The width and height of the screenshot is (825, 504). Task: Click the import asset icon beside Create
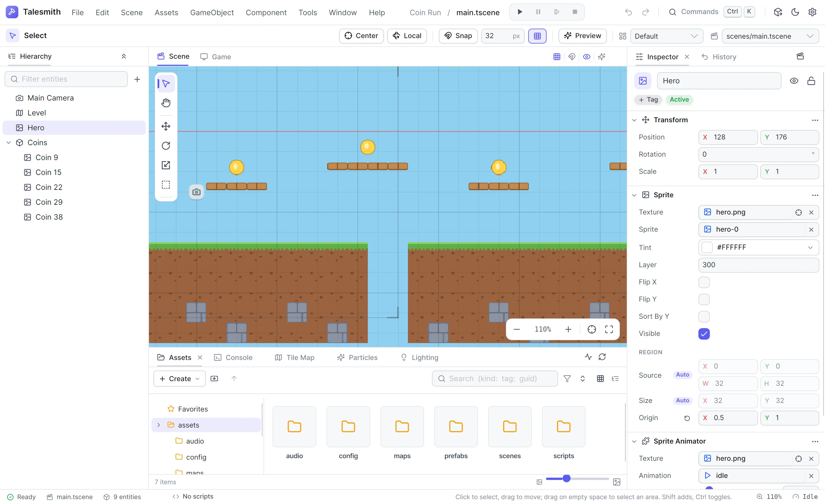point(214,379)
